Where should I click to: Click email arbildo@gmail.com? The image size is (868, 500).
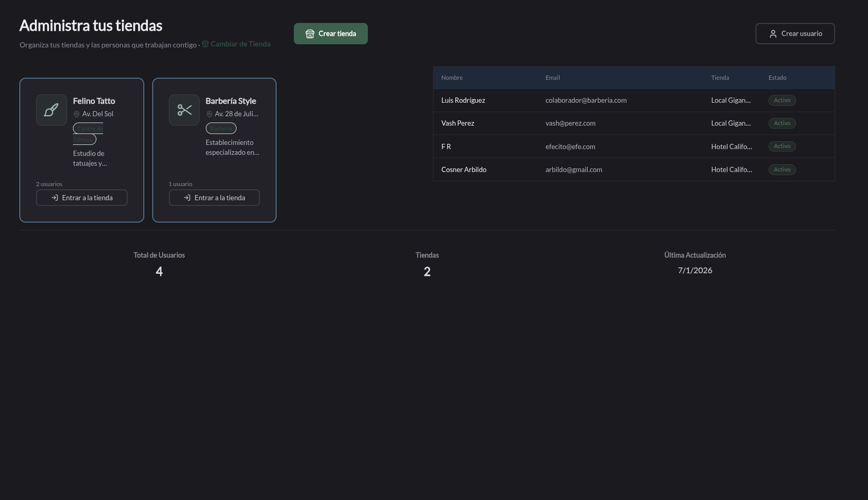(574, 169)
